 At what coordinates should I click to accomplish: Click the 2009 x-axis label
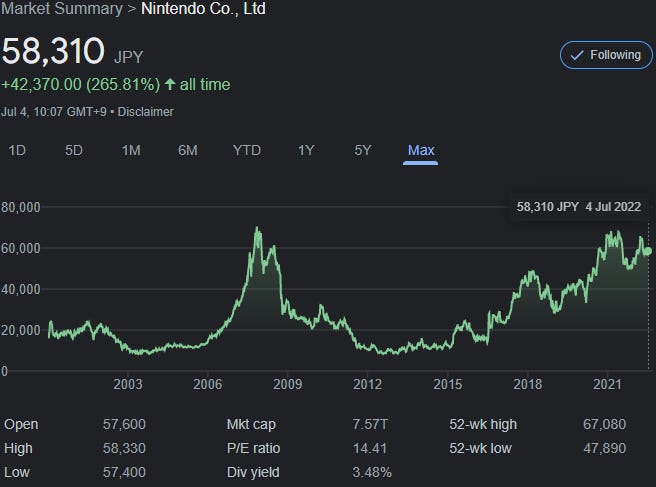pyautogui.click(x=287, y=384)
